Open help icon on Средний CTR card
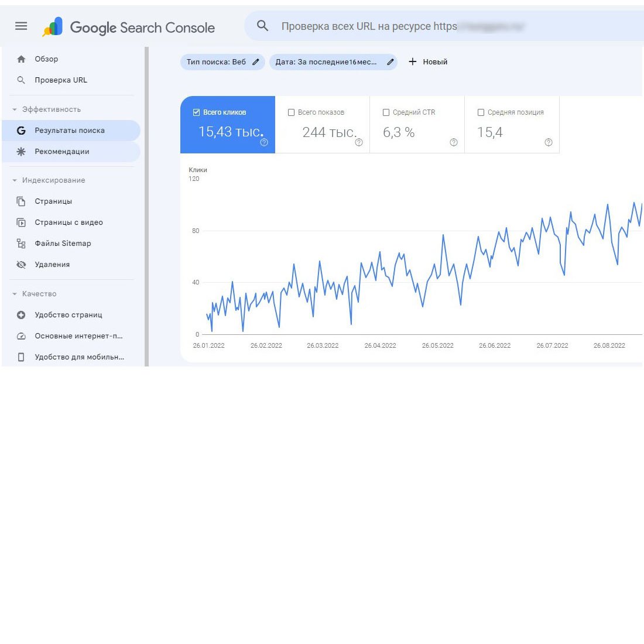The image size is (644, 644). point(454,142)
